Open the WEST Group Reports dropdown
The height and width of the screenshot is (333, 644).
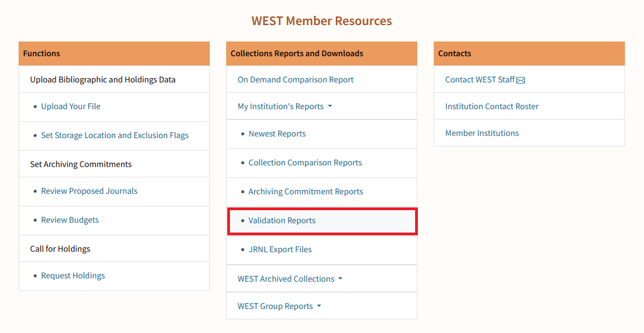279,306
